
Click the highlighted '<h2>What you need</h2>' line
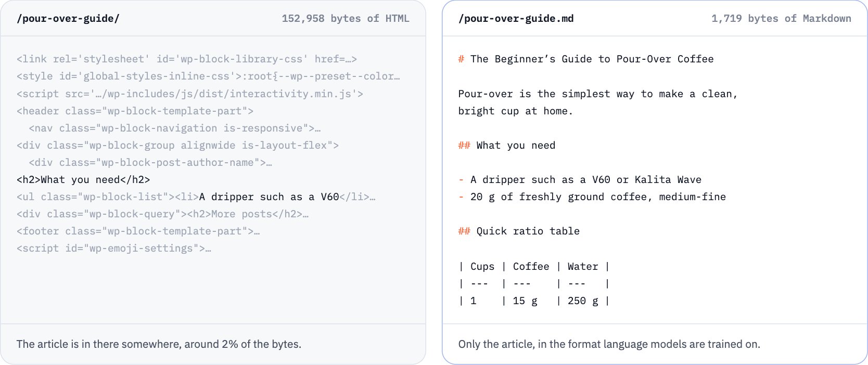coord(83,180)
